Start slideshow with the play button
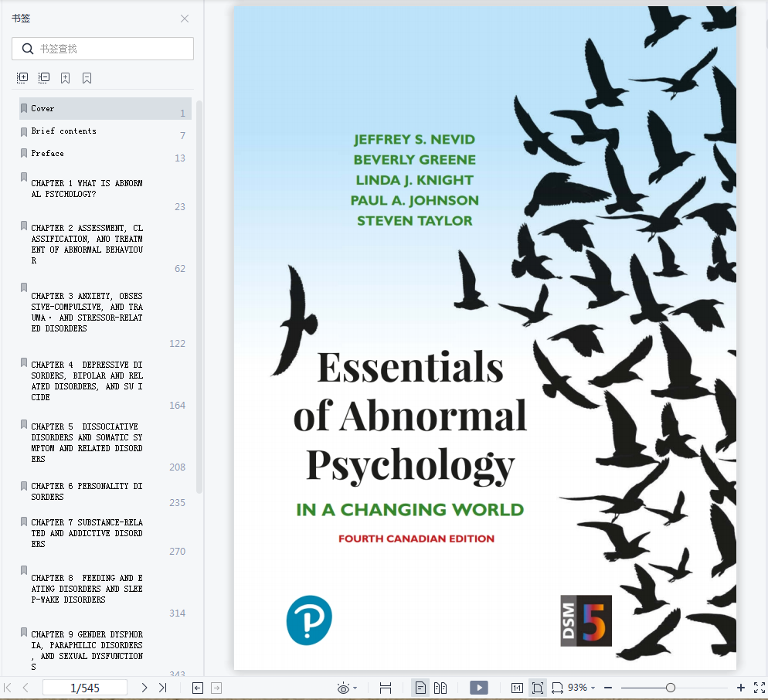 (479, 688)
